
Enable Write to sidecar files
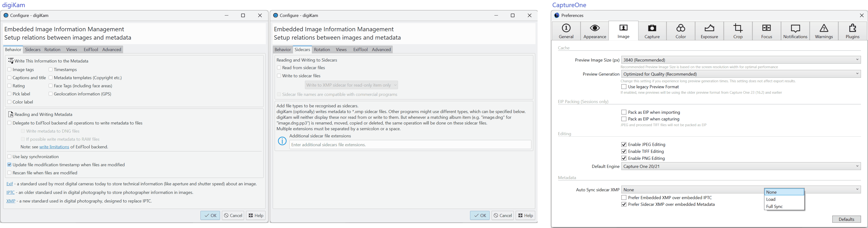pyautogui.click(x=279, y=76)
